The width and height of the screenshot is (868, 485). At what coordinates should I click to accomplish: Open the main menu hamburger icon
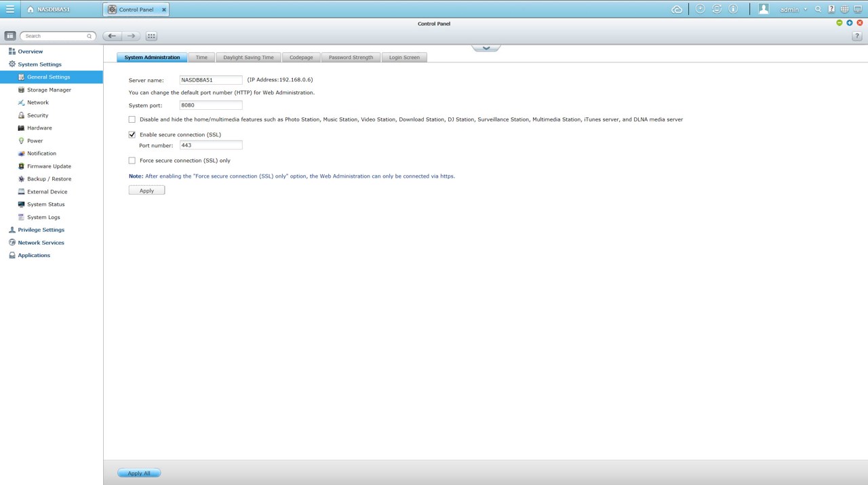point(9,9)
